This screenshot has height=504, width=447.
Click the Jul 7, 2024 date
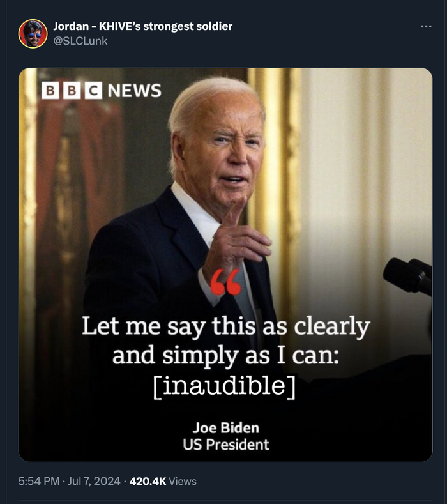[x=94, y=481]
